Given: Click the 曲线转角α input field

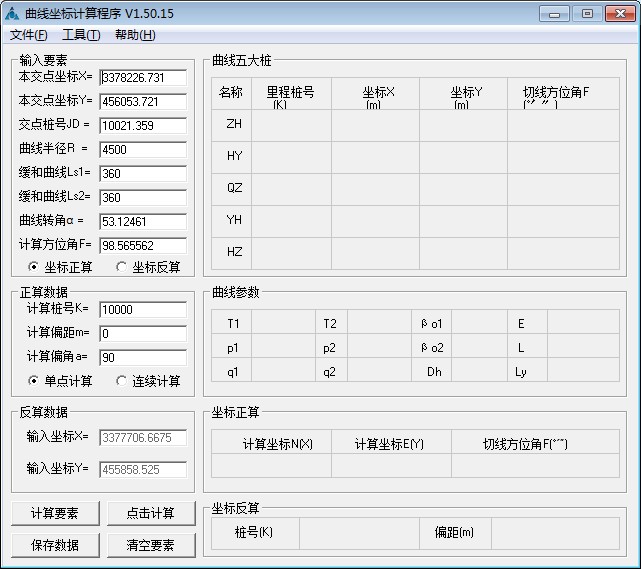Looking at the screenshot, I should click(x=143, y=222).
